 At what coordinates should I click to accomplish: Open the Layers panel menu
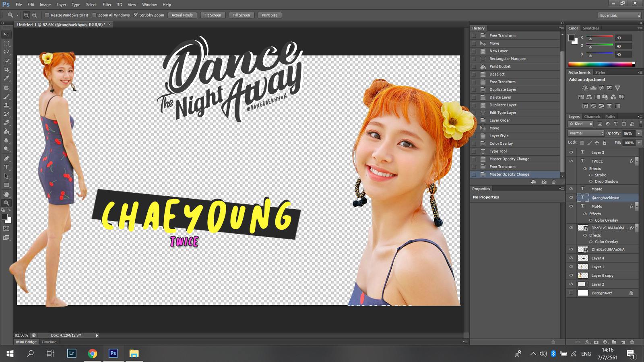(x=640, y=117)
